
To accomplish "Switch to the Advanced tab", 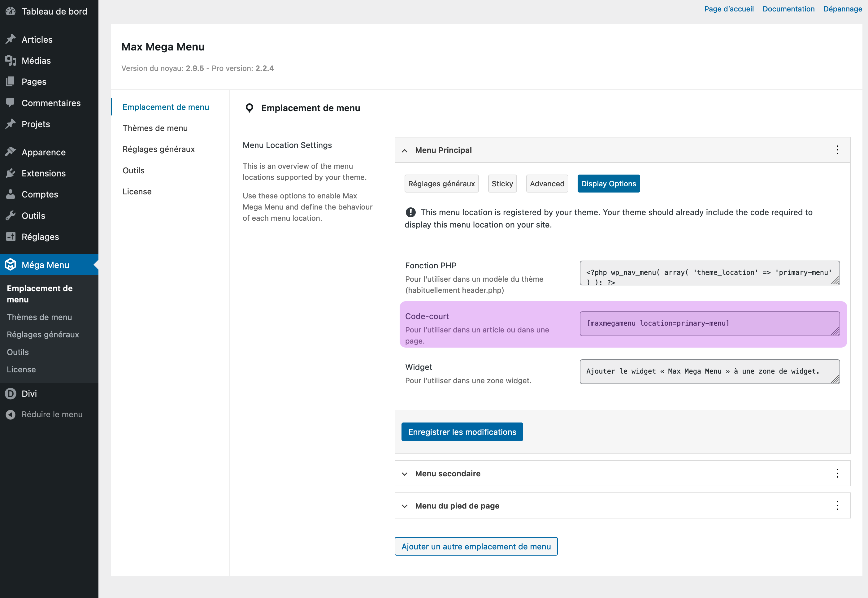I will 547,184.
